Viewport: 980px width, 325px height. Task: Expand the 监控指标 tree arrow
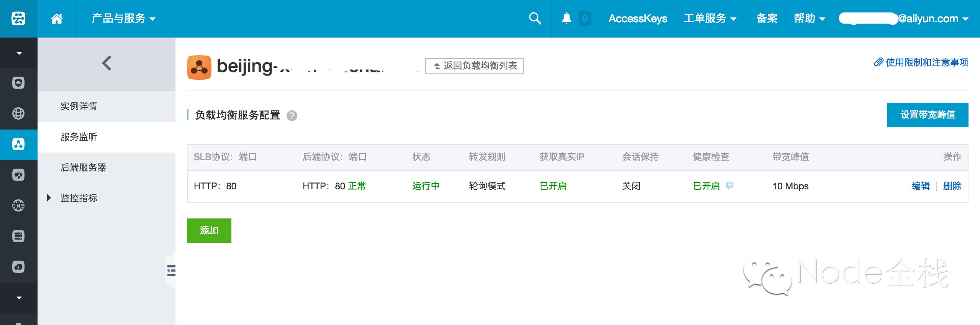click(x=49, y=198)
